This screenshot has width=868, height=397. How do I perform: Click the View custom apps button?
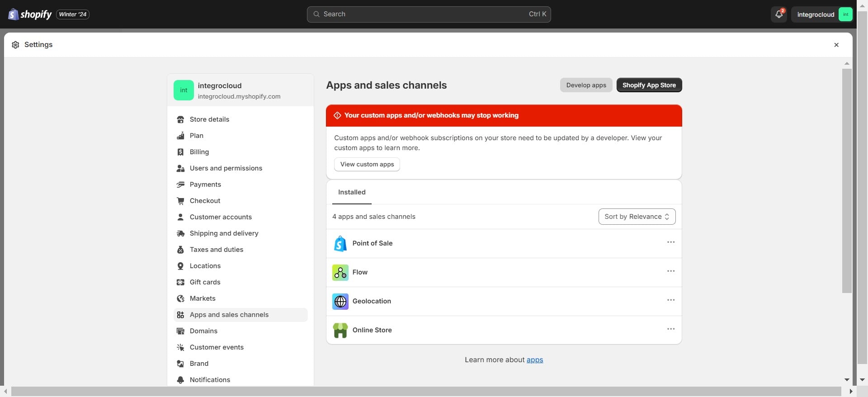(367, 164)
